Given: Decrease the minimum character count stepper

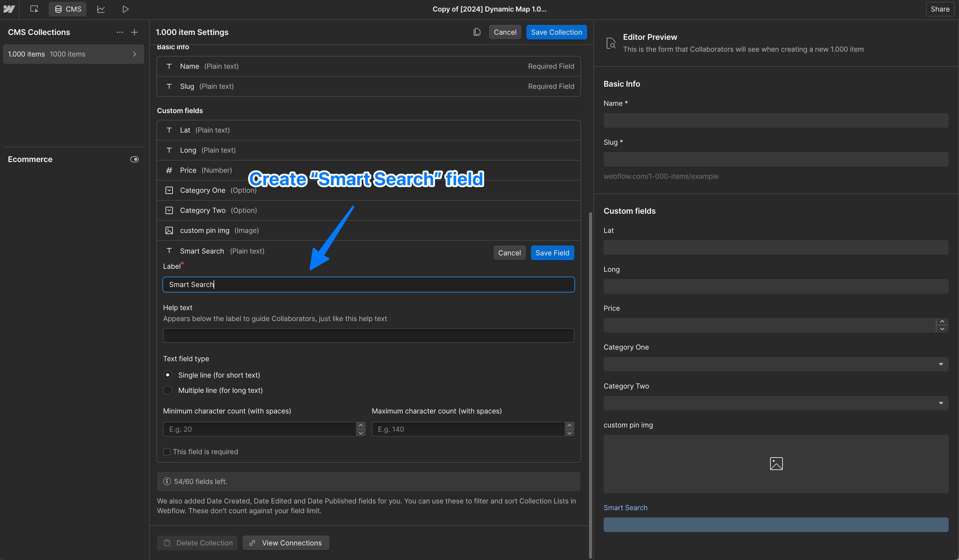Looking at the screenshot, I should [x=361, y=433].
